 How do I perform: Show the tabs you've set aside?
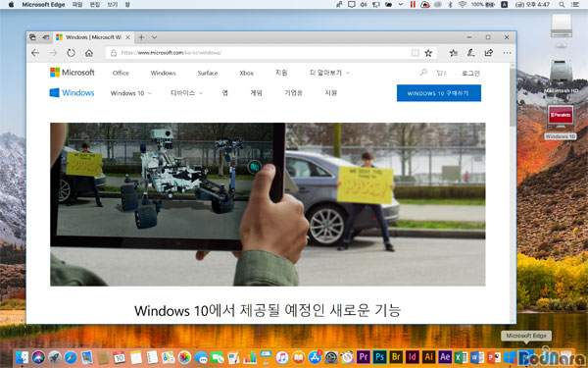[x=32, y=37]
